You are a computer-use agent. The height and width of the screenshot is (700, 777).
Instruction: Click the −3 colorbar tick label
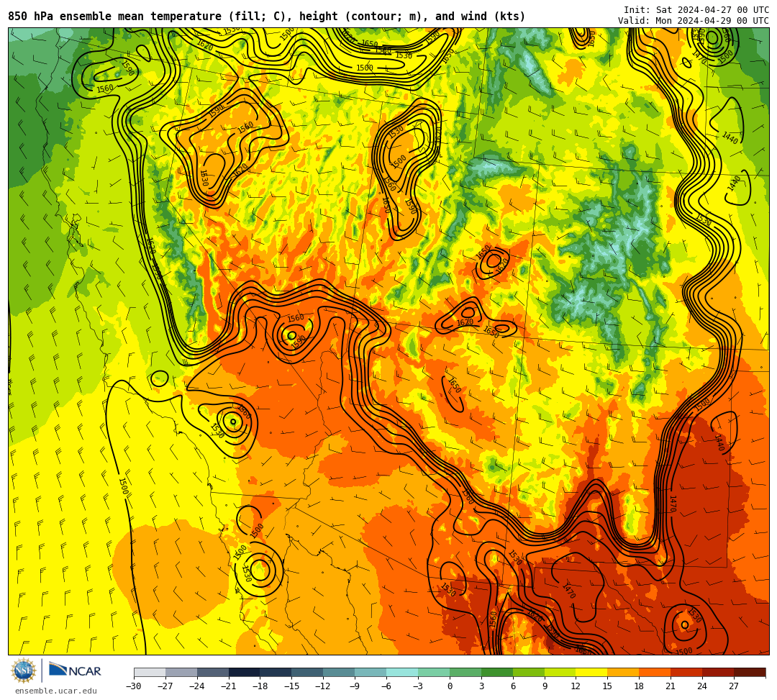click(x=418, y=686)
